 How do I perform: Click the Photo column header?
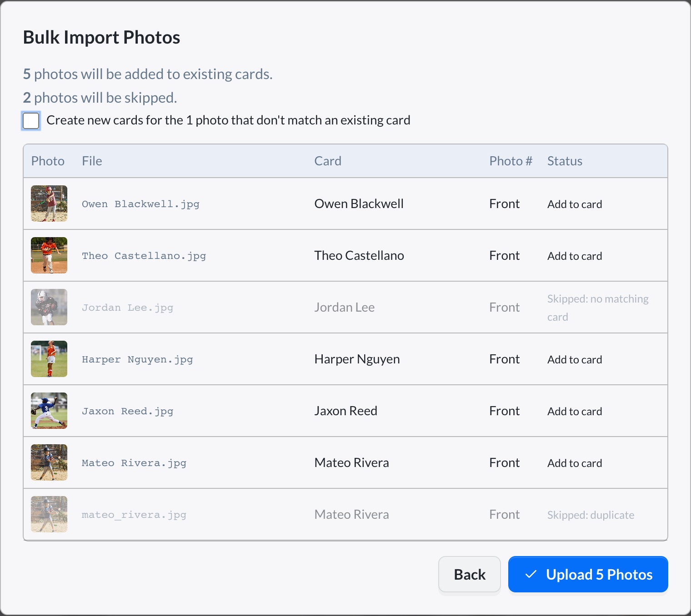48,161
